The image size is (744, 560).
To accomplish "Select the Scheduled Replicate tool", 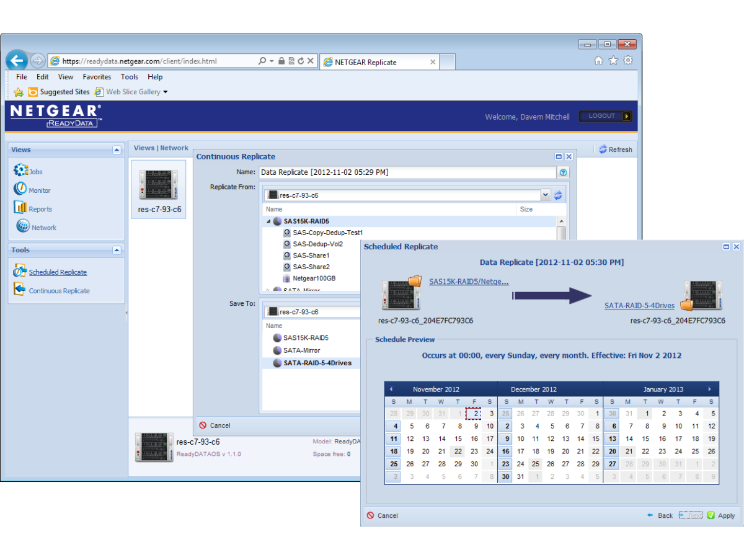I will (58, 272).
